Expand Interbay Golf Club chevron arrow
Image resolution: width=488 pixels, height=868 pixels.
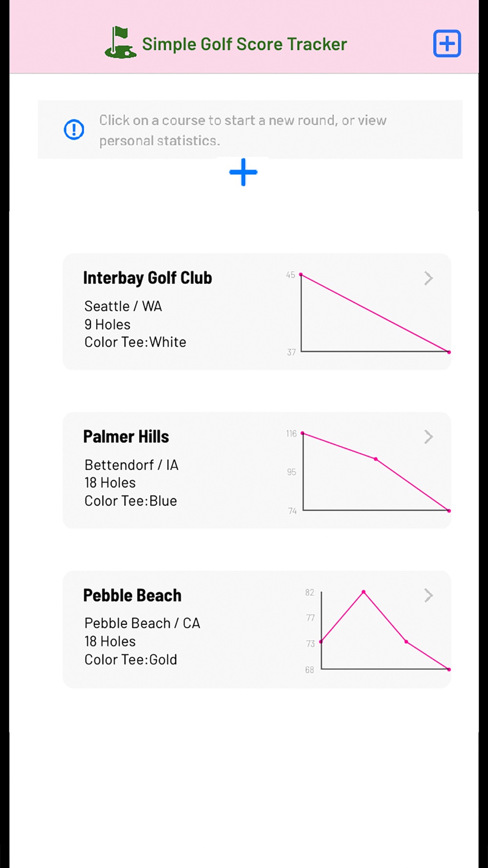(x=428, y=278)
